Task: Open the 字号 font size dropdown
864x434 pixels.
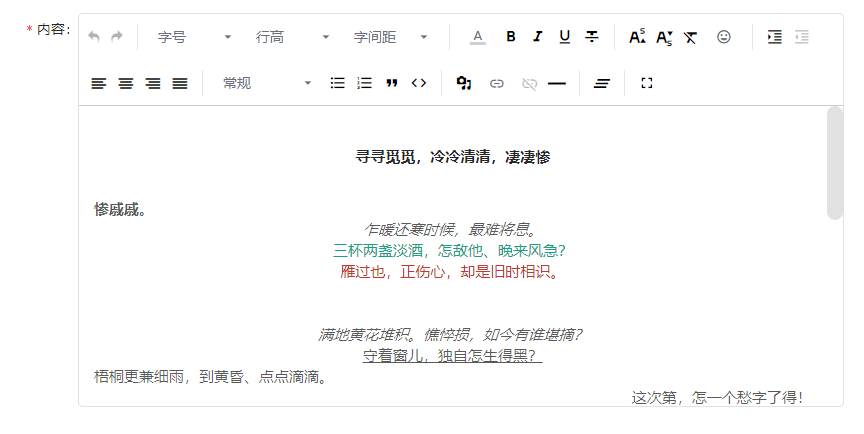Action: point(194,37)
